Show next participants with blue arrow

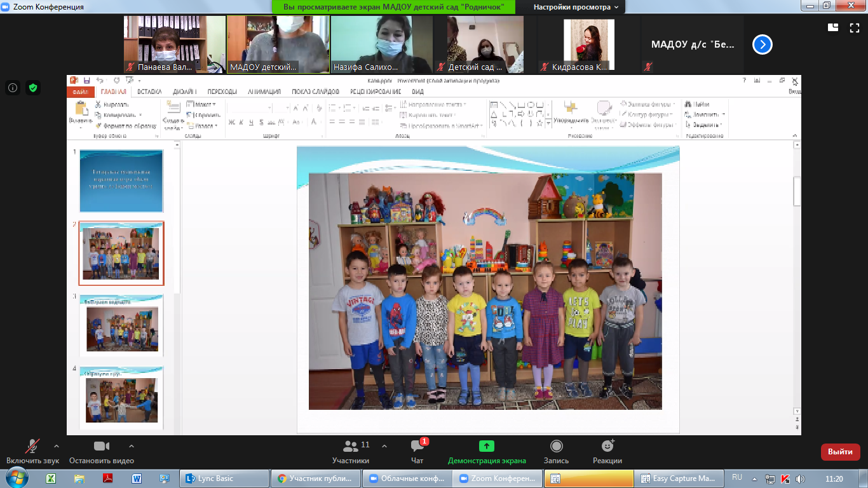pyautogui.click(x=763, y=44)
